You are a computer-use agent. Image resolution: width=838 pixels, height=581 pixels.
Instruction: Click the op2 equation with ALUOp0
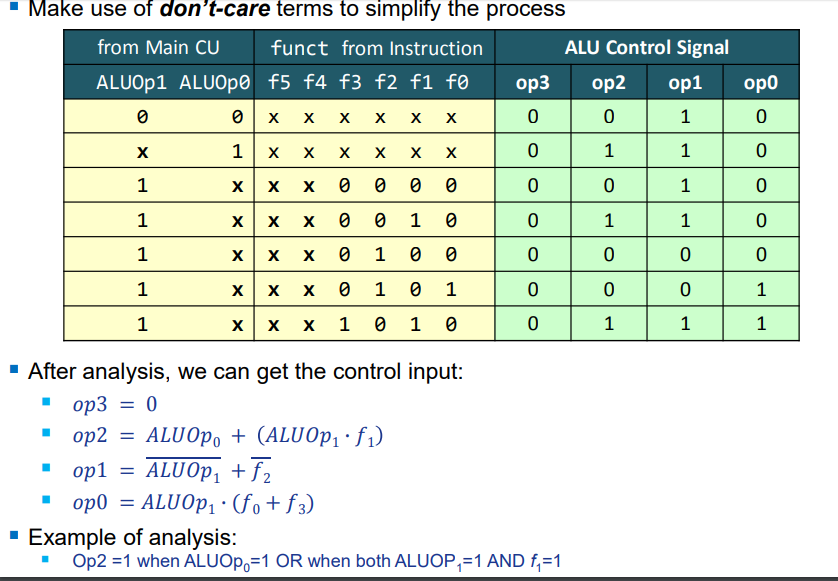229,436
